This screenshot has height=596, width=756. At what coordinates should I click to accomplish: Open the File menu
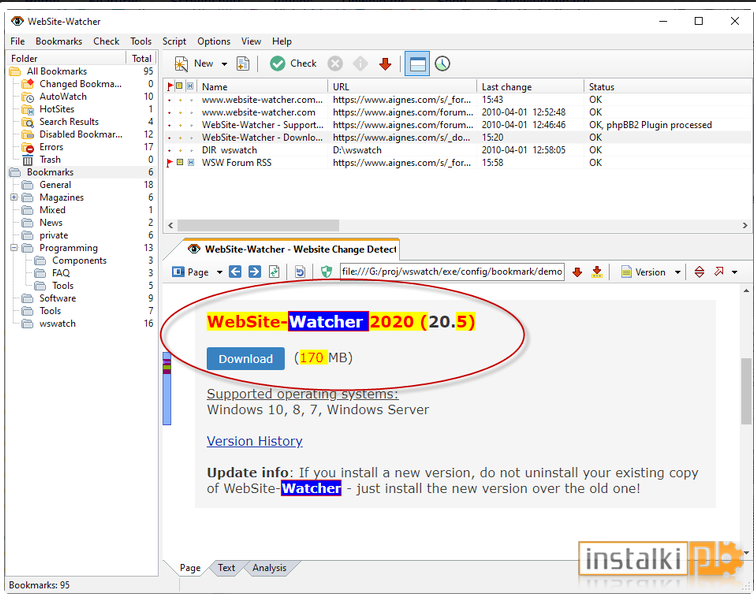coord(17,41)
